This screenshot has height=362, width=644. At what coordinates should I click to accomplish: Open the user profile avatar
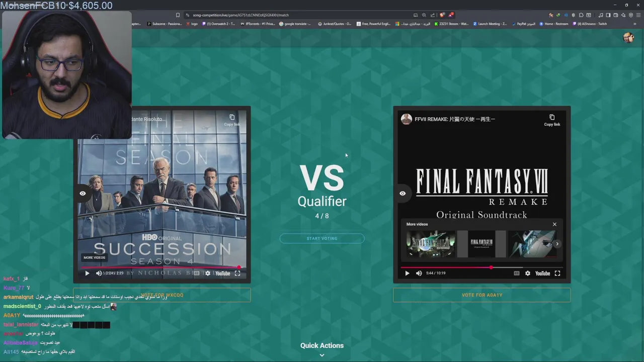(x=628, y=38)
